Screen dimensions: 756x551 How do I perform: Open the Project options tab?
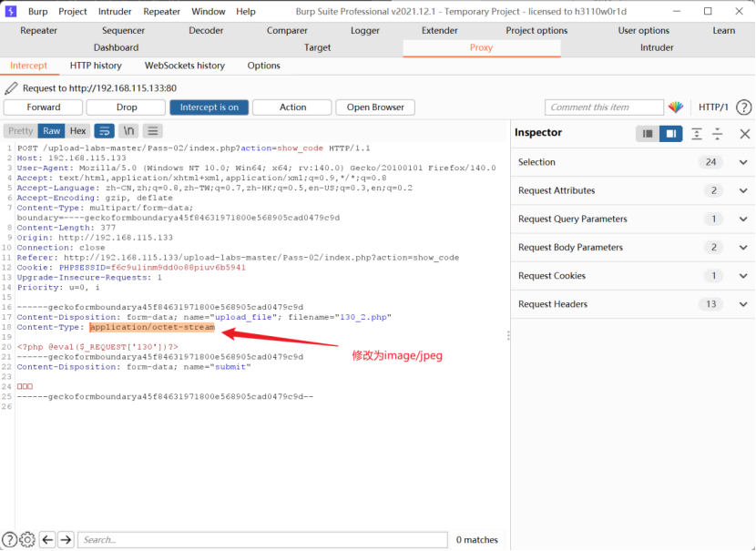click(536, 30)
